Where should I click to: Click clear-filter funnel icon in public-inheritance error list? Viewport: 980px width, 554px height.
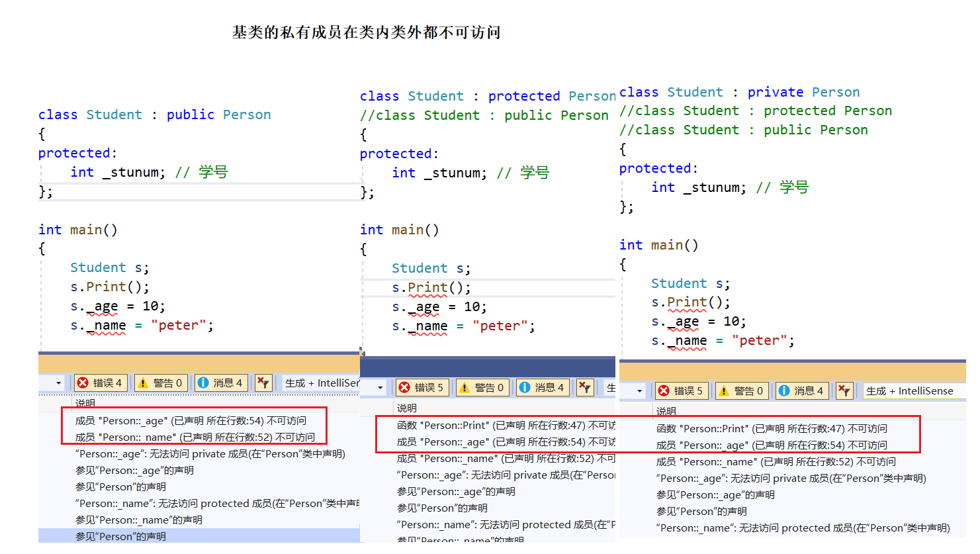263,383
